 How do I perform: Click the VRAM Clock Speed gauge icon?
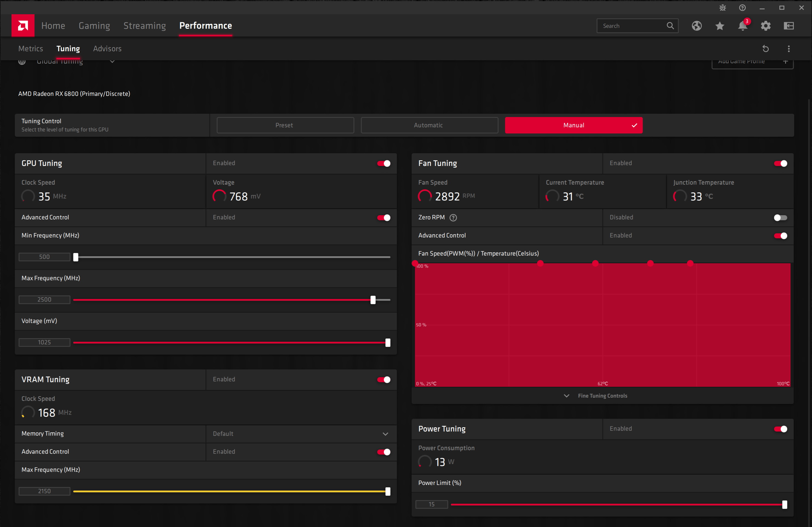28,412
